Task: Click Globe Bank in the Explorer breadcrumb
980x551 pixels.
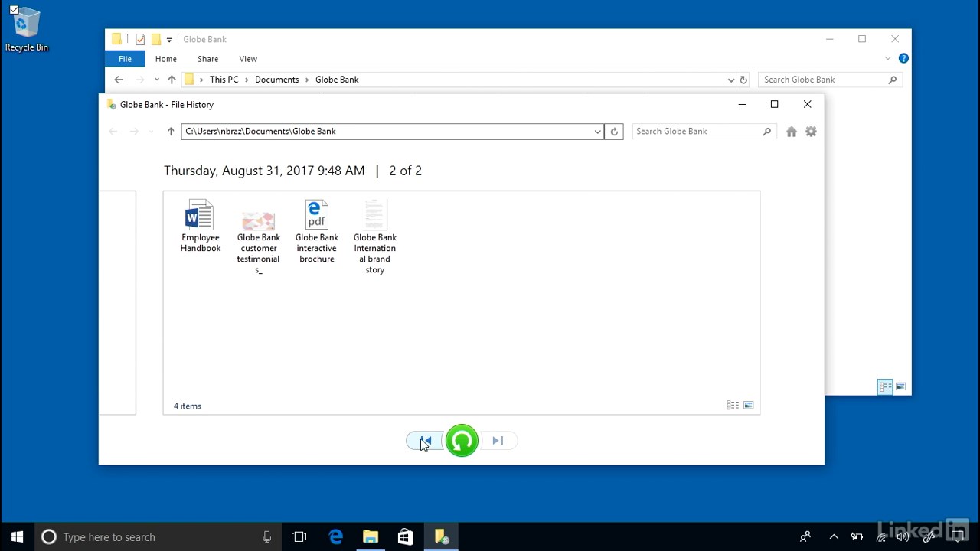Action: pyautogui.click(x=337, y=80)
